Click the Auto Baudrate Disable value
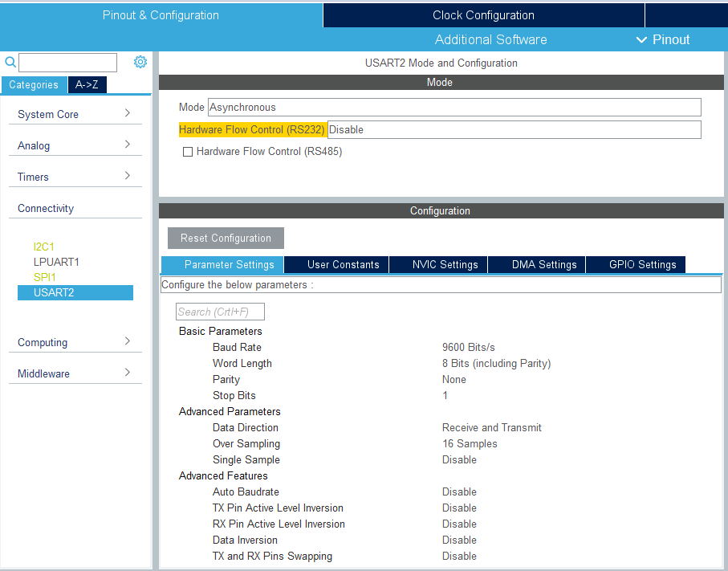The height and width of the screenshot is (571, 728). 459,492
